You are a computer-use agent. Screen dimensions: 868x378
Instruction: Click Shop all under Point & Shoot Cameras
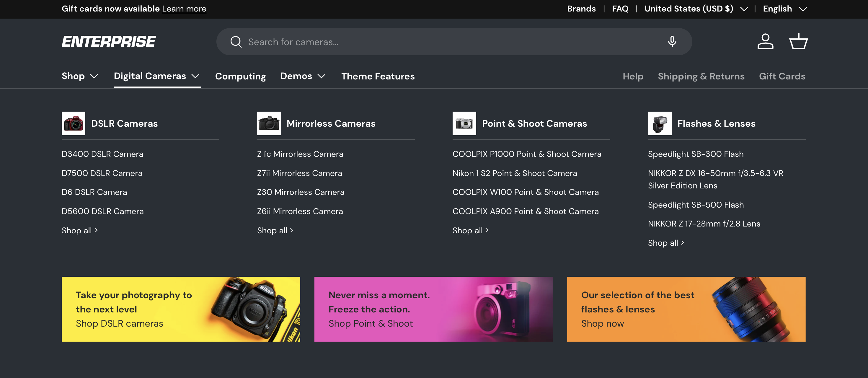[471, 230]
